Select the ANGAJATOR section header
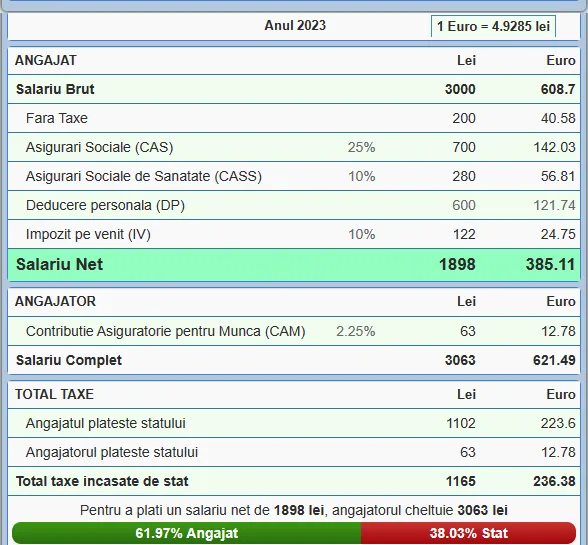The image size is (588, 545). (x=55, y=301)
